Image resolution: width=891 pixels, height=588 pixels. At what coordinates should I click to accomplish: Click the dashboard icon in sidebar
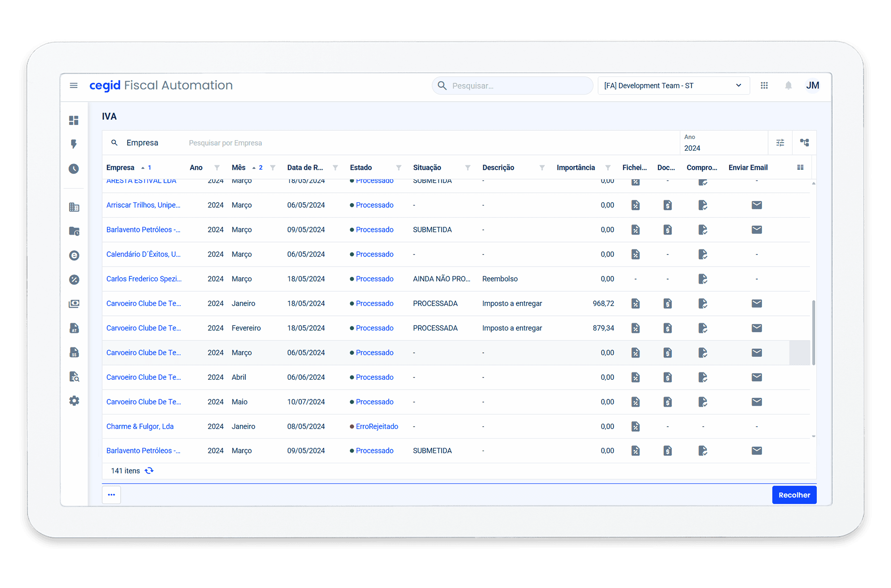(74, 120)
